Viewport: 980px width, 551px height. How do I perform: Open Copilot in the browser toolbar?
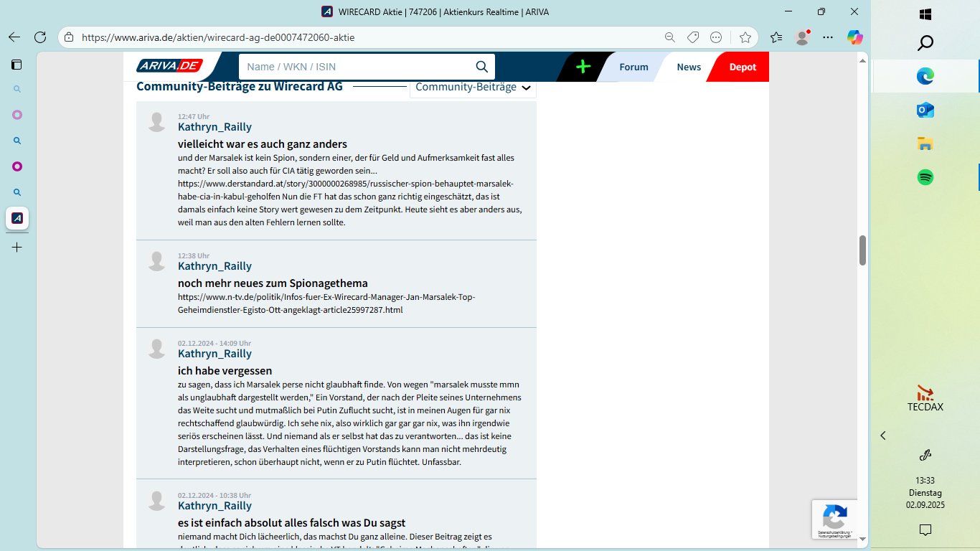[x=854, y=37]
